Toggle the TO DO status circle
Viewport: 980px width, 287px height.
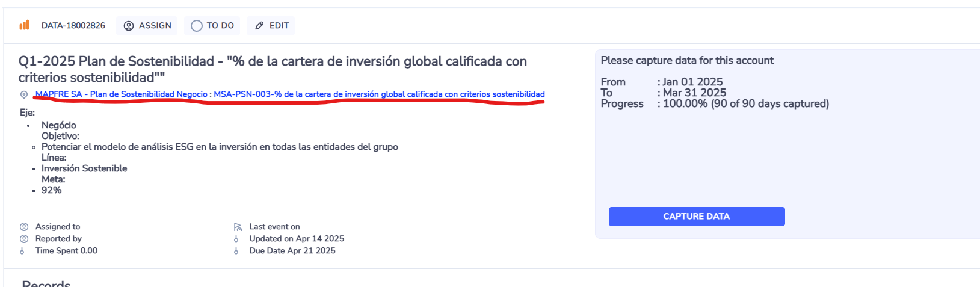(197, 26)
